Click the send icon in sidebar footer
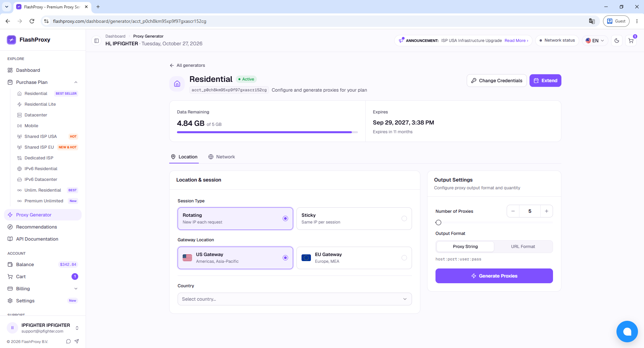 pos(77,341)
